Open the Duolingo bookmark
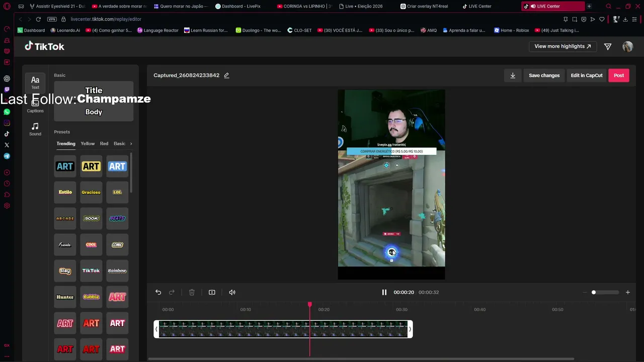 [258, 30]
